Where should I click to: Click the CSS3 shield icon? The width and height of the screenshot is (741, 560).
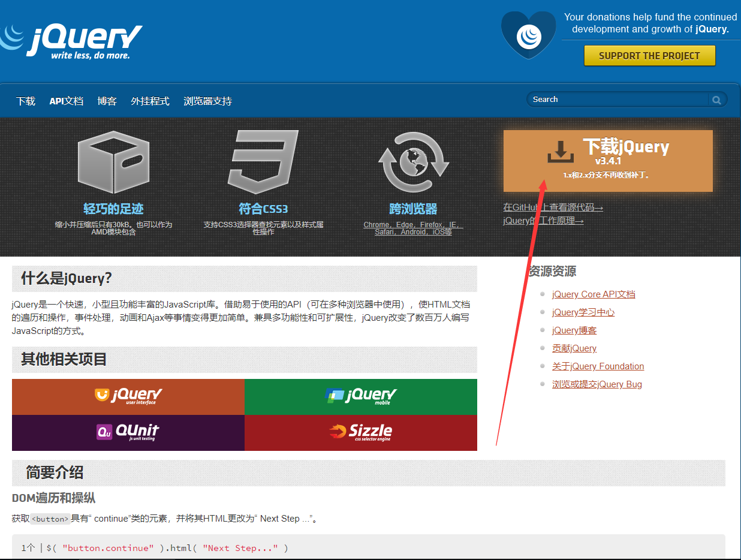pyautogui.click(x=263, y=161)
